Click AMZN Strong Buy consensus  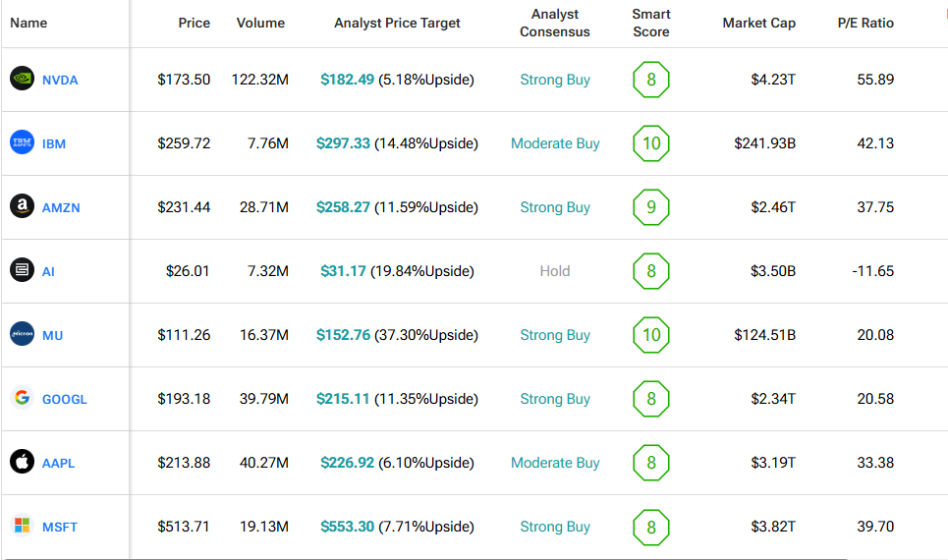(x=555, y=207)
